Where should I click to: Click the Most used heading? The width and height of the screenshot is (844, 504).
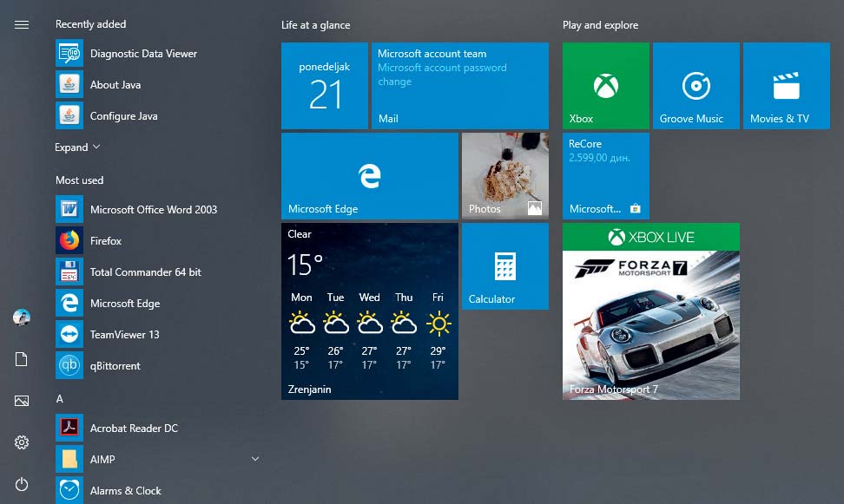click(x=79, y=180)
